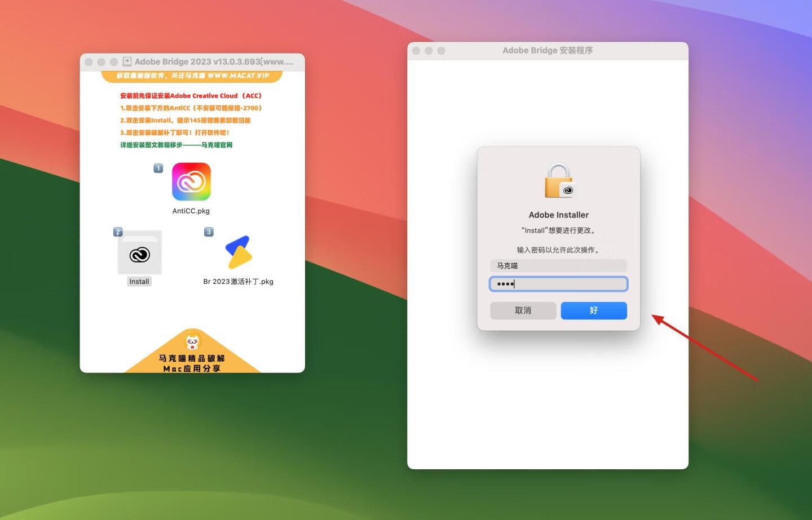The height and width of the screenshot is (520, 812).
Task: Click the 好 confirm button
Action: (594, 310)
